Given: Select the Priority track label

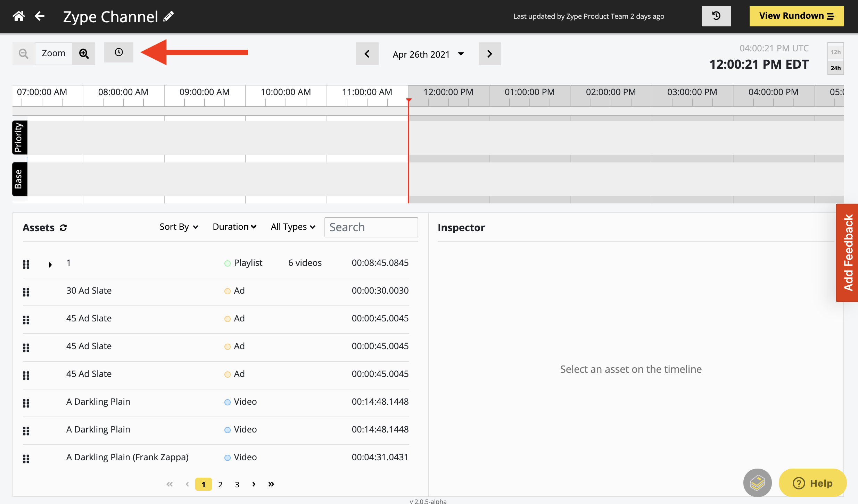Looking at the screenshot, I should pyautogui.click(x=20, y=137).
